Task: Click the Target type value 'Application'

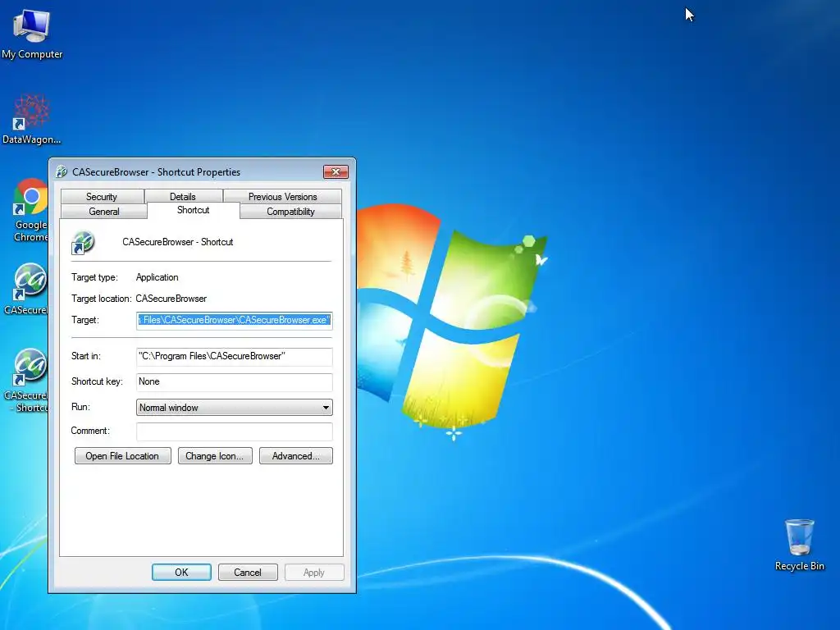Action: coord(157,277)
